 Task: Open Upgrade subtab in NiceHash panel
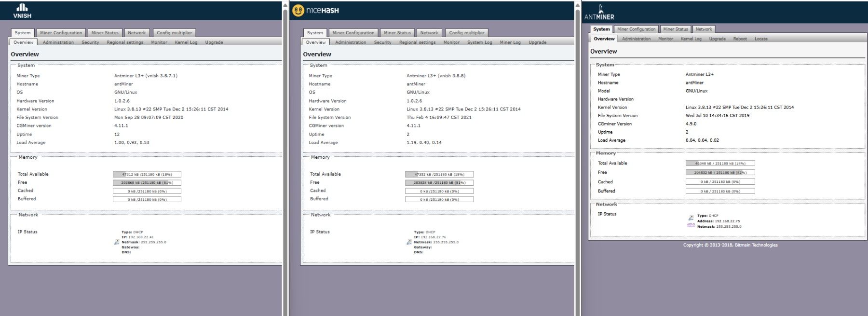(538, 42)
